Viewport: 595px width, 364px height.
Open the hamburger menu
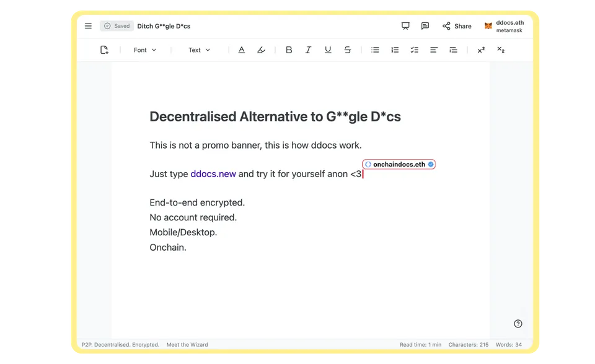pos(88,26)
